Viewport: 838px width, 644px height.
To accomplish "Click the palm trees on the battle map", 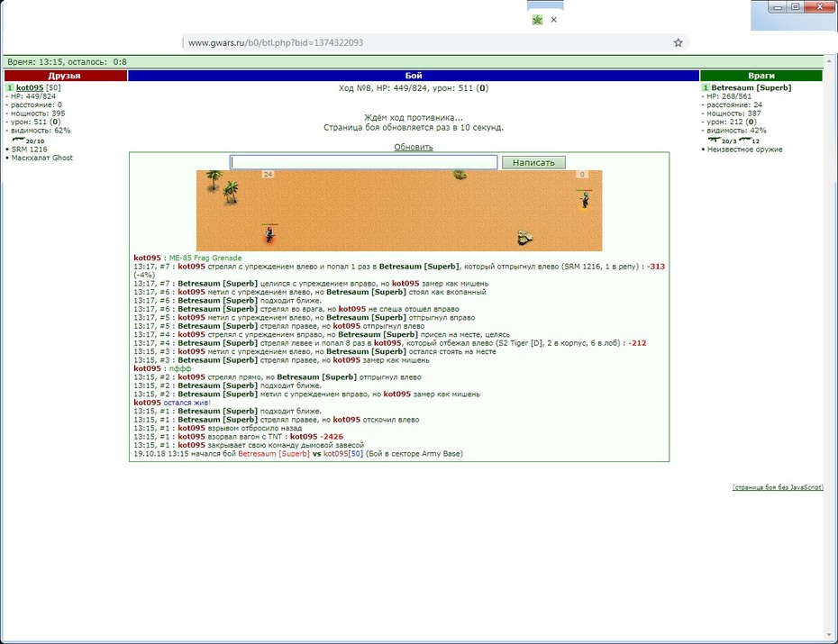I will (223, 187).
